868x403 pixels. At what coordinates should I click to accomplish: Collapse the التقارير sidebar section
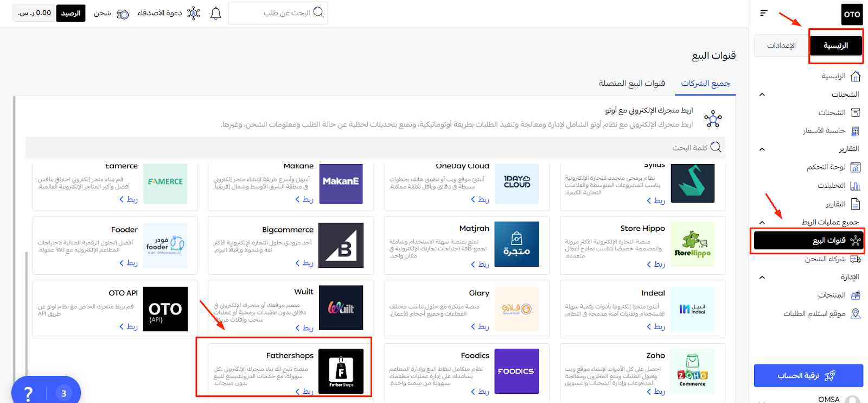coord(762,149)
